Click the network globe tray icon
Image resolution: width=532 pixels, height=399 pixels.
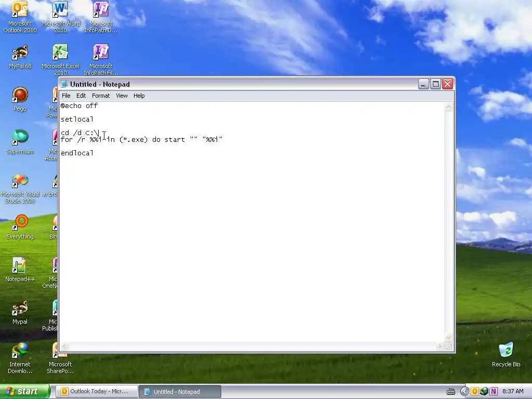click(484, 392)
